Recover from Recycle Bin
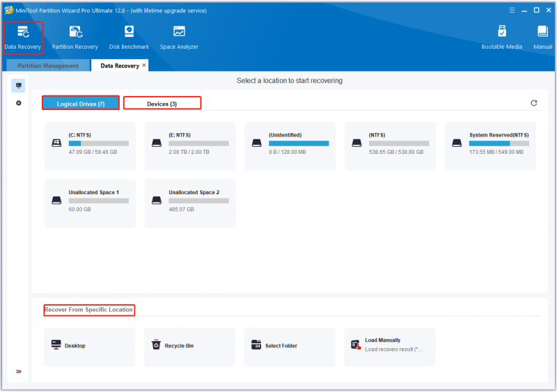This screenshot has width=557, height=392. [x=189, y=347]
